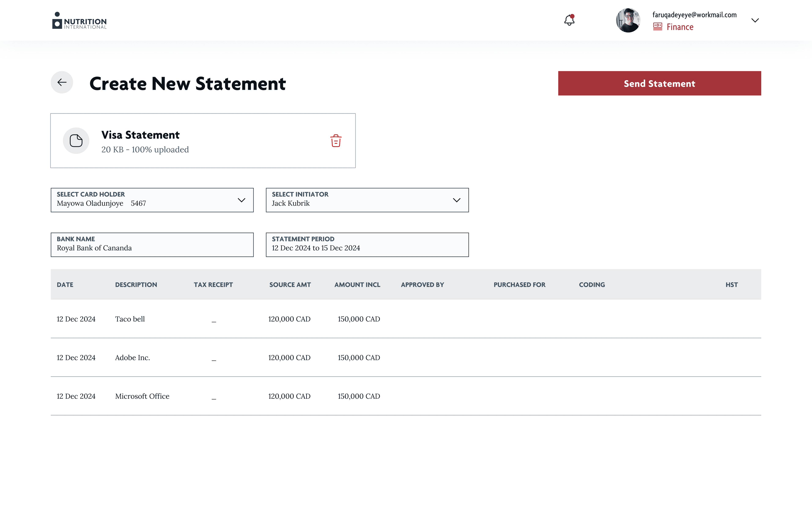The width and height of the screenshot is (812, 517).
Task: Click the Microsoft Office row source amount
Action: coord(289,396)
